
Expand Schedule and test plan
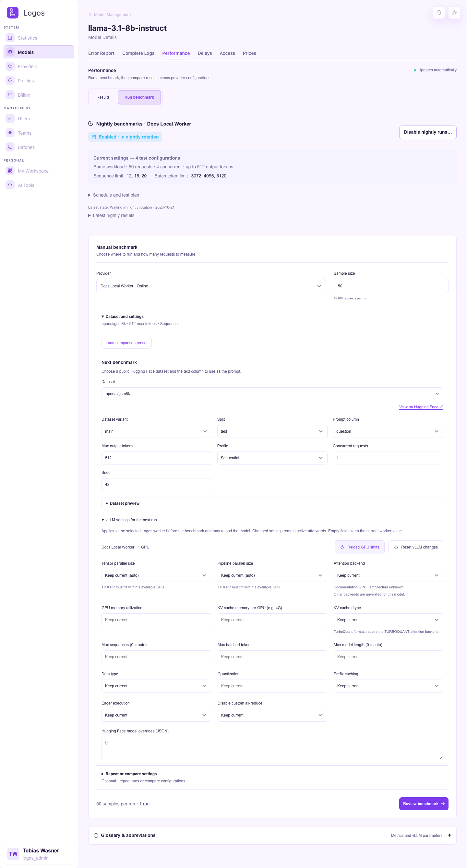click(114, 195)
